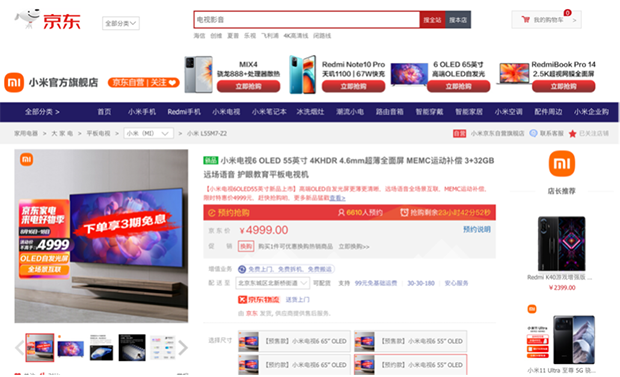The width and height of the screenshot is (620, 377).
Task: Click the 99元免基础运费 link
Action: (376, 283)
